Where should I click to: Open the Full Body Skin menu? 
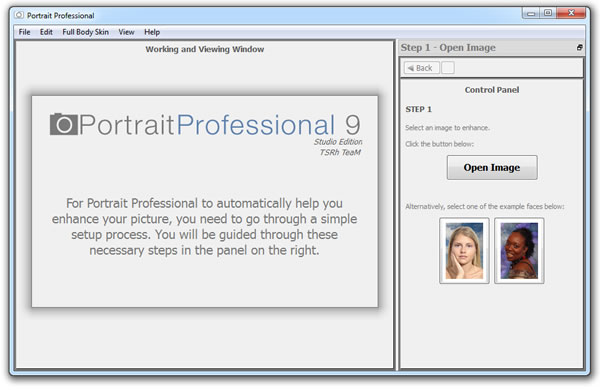pyautogui.click(x=85, y=32)
